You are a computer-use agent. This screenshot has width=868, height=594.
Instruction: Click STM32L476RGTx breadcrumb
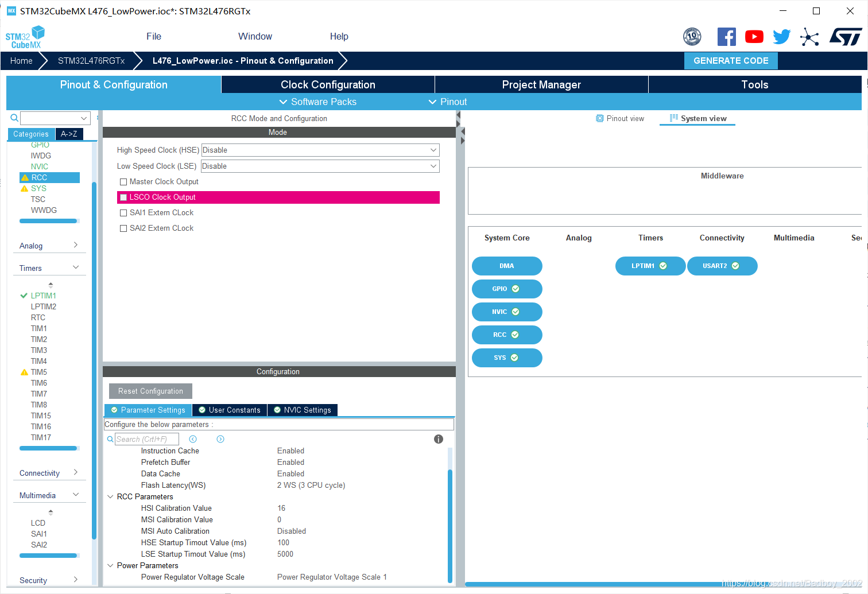click(x=91, y=61)
